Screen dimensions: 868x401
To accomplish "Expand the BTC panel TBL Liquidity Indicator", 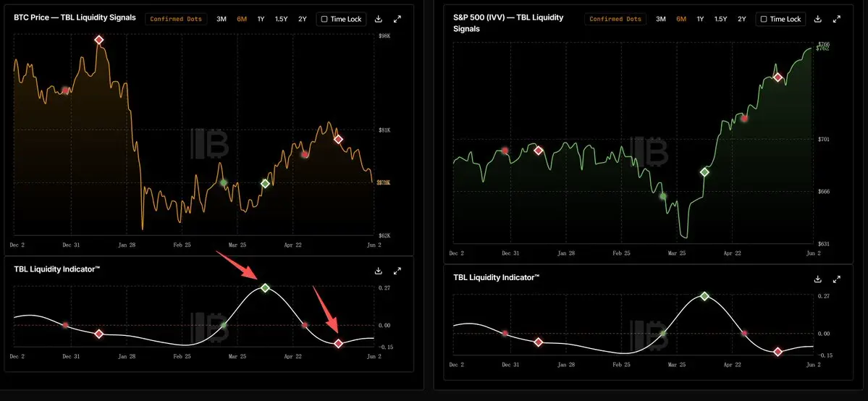I will 397,271.
